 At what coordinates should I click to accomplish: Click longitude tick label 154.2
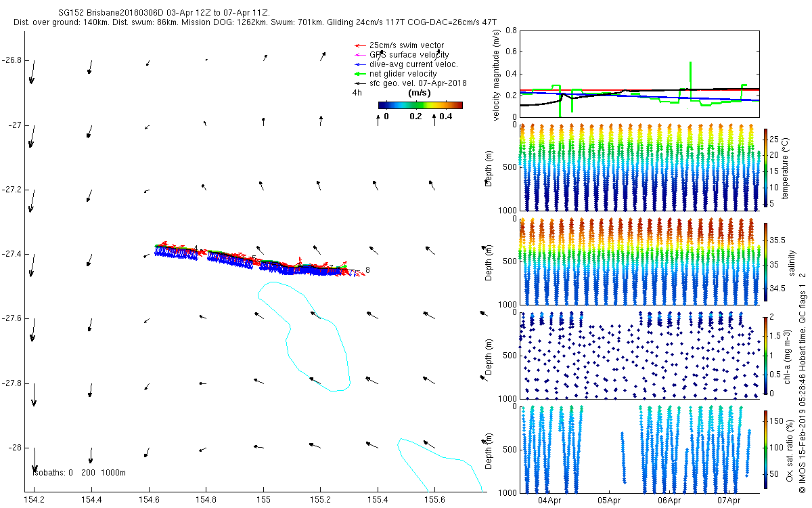click(34, 500)
